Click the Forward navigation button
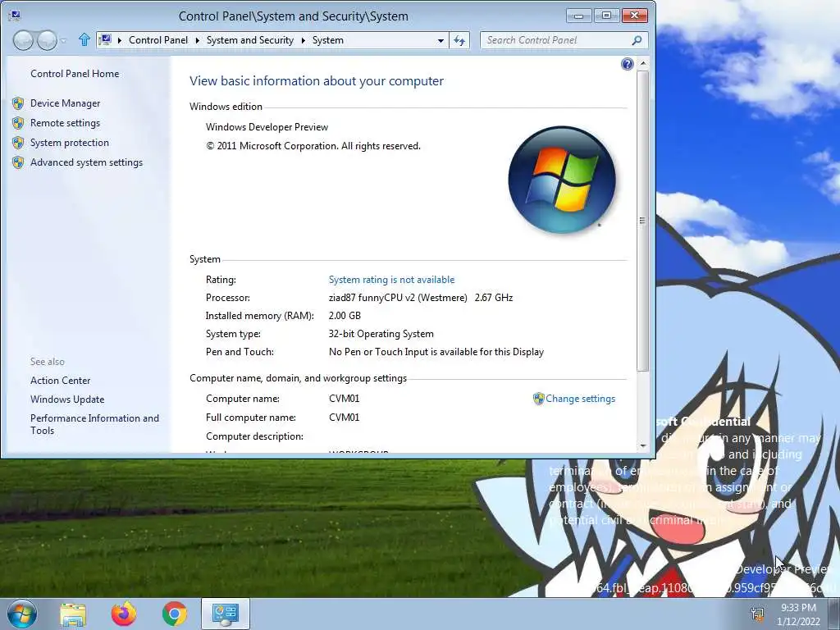Viewport: 840px width, 630px height. [x=47, y=40]
